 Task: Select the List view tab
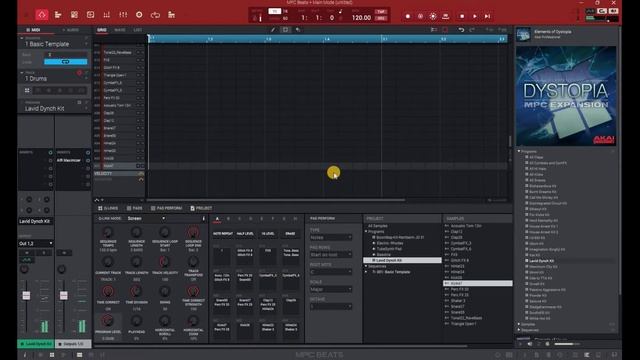pyautogui.click(x=138, y=30)
